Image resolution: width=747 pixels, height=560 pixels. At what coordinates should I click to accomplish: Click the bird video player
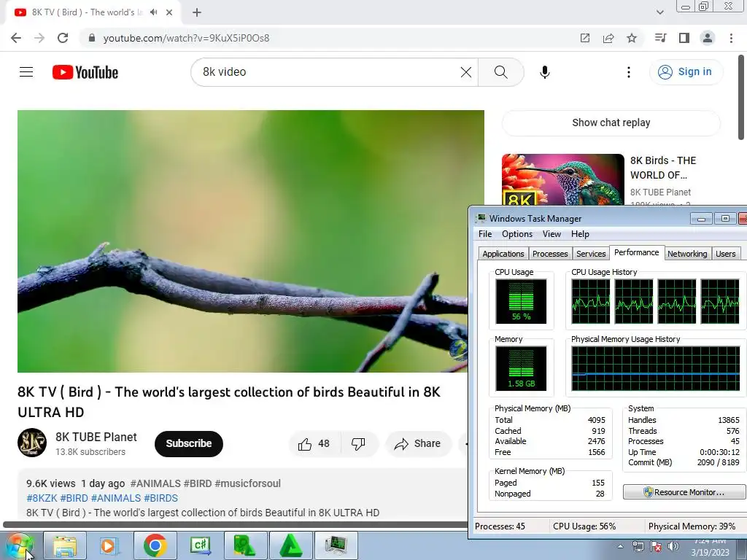(x=251, y=241)
